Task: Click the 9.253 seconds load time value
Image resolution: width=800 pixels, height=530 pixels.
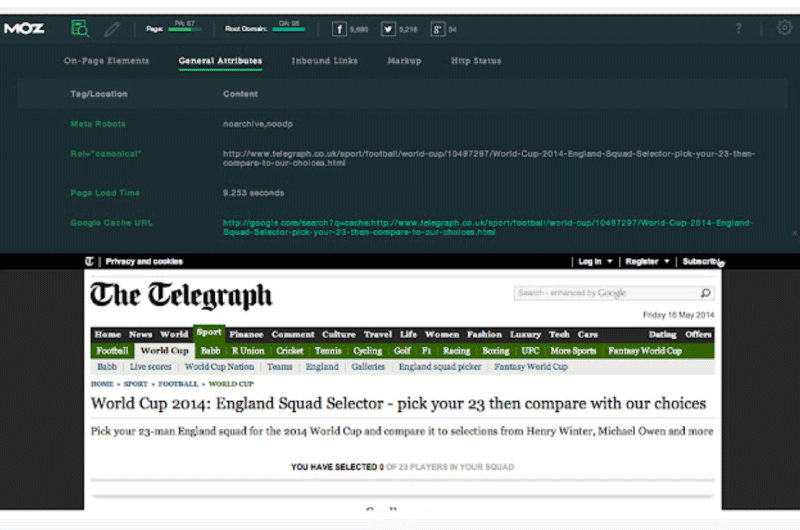Action: coord(254,193)
